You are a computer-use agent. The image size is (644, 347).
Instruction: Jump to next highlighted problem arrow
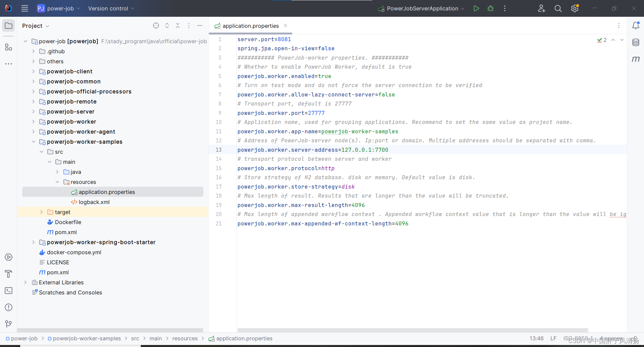pos(622,40)
